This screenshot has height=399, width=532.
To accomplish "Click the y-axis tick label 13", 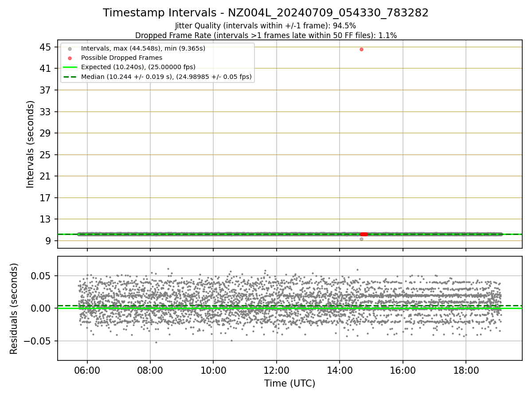I will coord(46,219).
